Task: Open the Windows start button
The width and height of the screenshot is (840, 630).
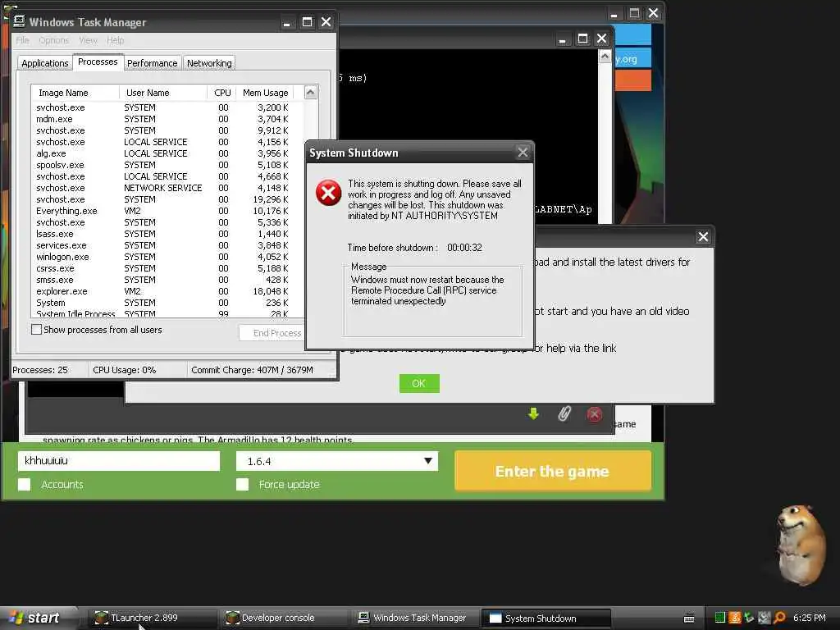Action: point(39,618)
